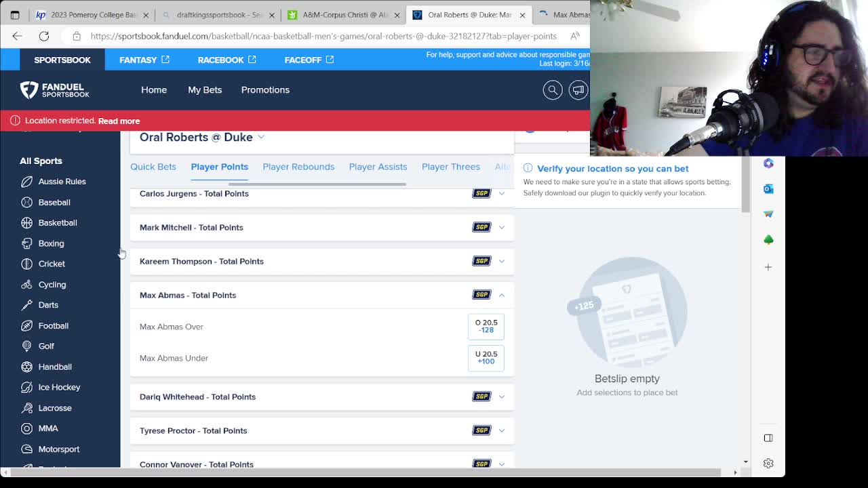Screen dimensions: 868x488
Task: Click the Golf sport icon
Action: pyautogui.click(x=26, y=346)
